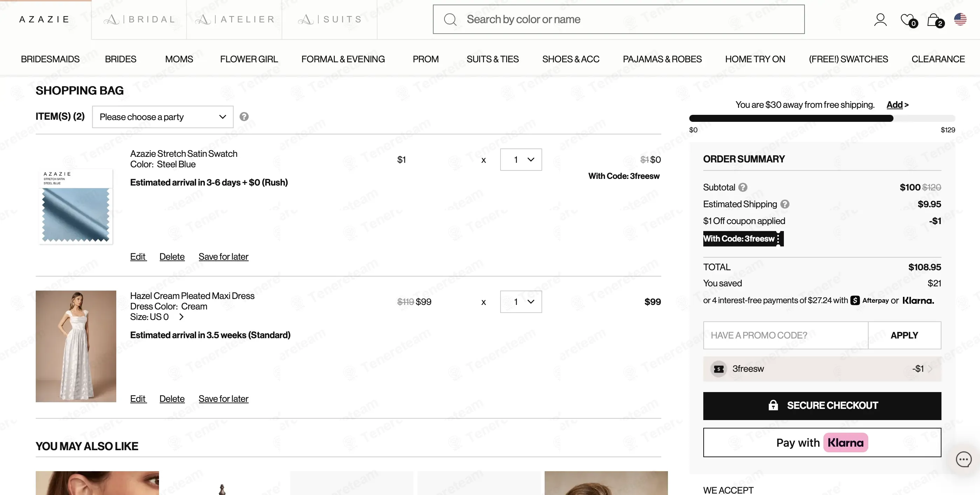
Task: Open the FORMAL & EVENING menu
Action: click(x=343, y=59)
